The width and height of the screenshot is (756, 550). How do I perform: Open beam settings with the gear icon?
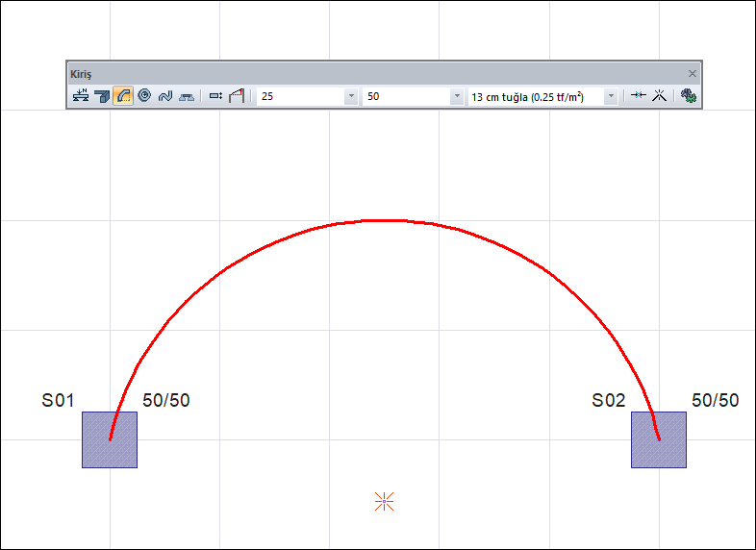point(688,96)
